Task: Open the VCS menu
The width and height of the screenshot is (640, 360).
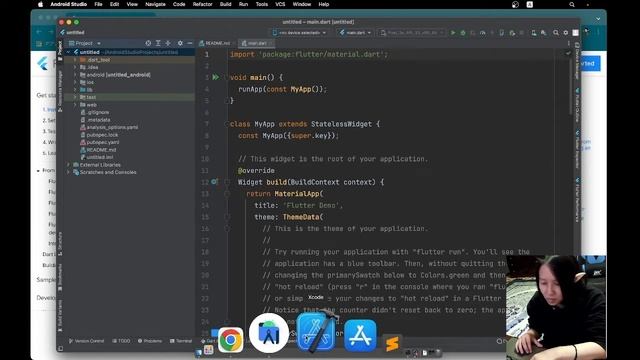Action: pos(280,4)
